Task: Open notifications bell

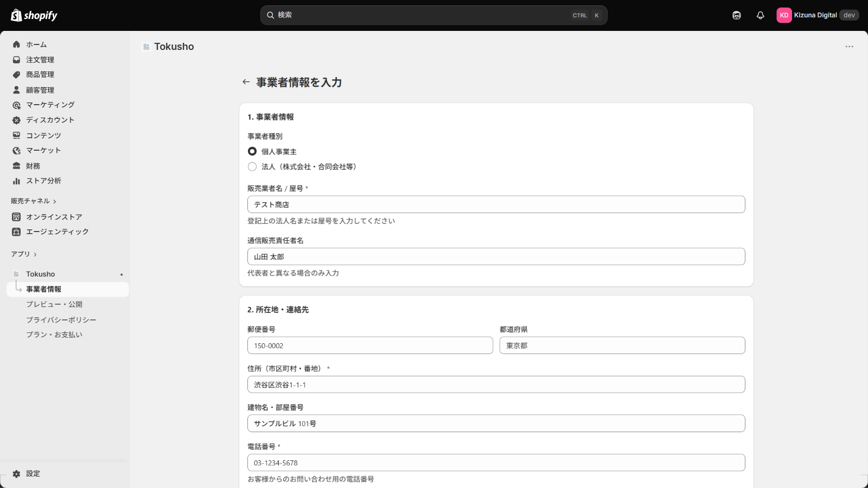Action: point(760,15)
